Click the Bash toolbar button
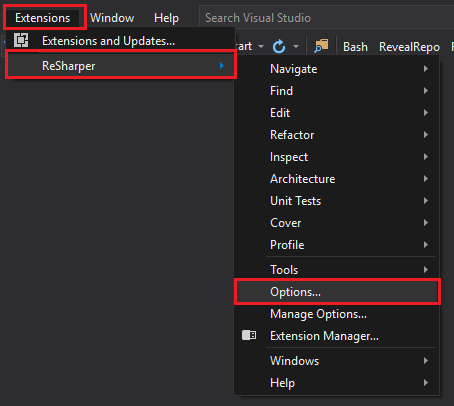The image size is (454, 406). click(x=355, y=47)
